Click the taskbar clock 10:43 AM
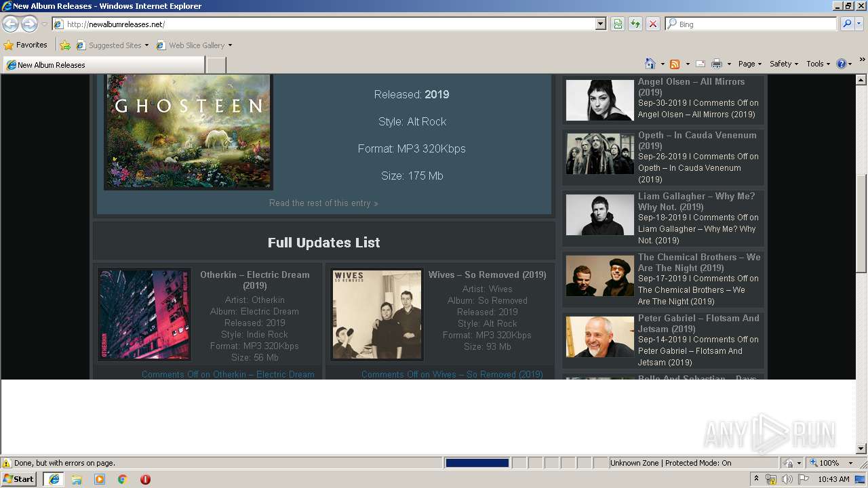 (833, 479)
